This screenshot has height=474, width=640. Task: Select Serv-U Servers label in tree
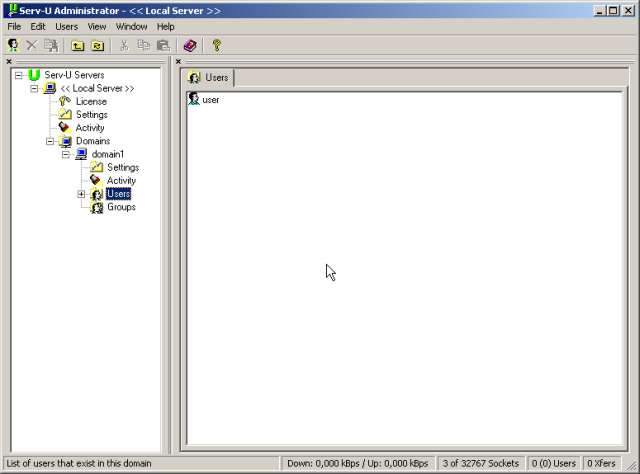[x=74, y=75]
